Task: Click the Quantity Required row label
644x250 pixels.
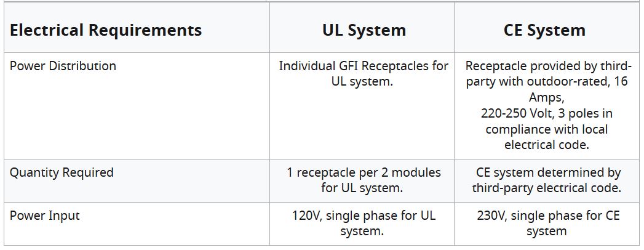Action: click(x=62, y=172)
